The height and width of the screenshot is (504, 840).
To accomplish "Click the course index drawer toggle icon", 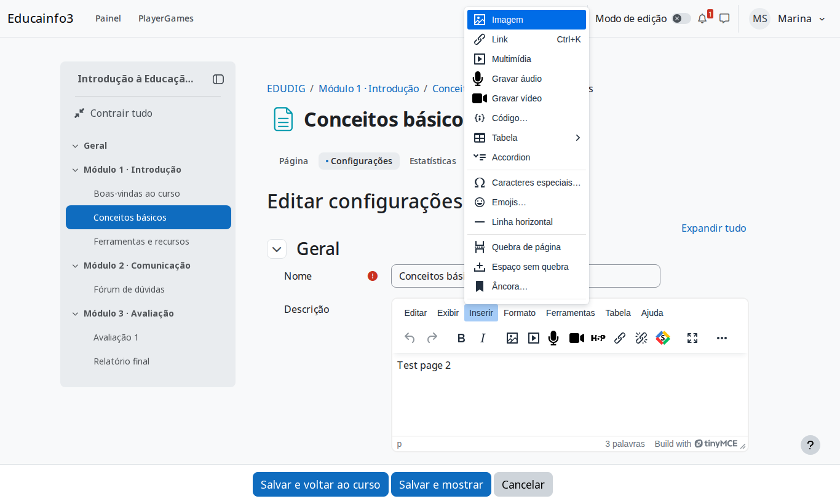I will point(218,79).
